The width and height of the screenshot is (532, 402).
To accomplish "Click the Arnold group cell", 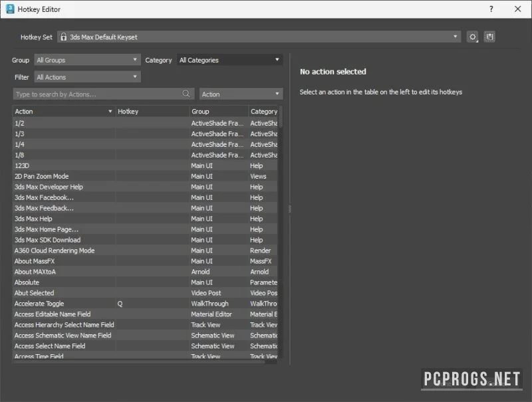I will click(219, 272).
